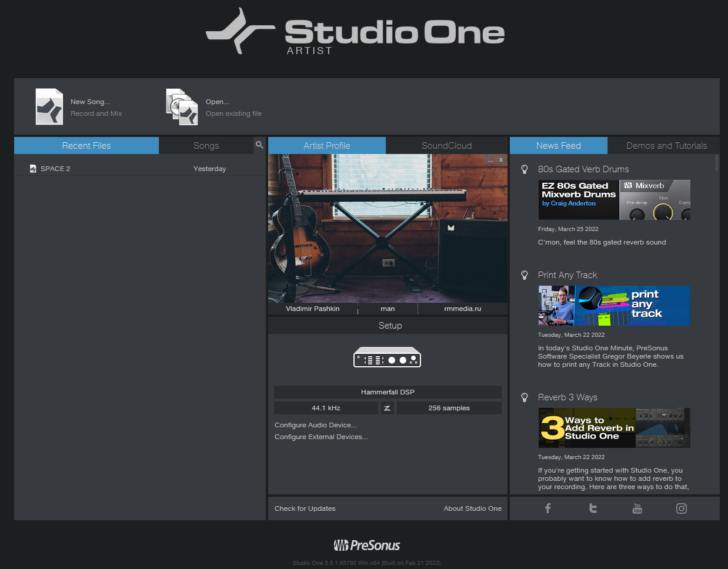The image size is (728, 569).
Task: Switch to the Recent Files tab
Action: [x=86, y=146]
